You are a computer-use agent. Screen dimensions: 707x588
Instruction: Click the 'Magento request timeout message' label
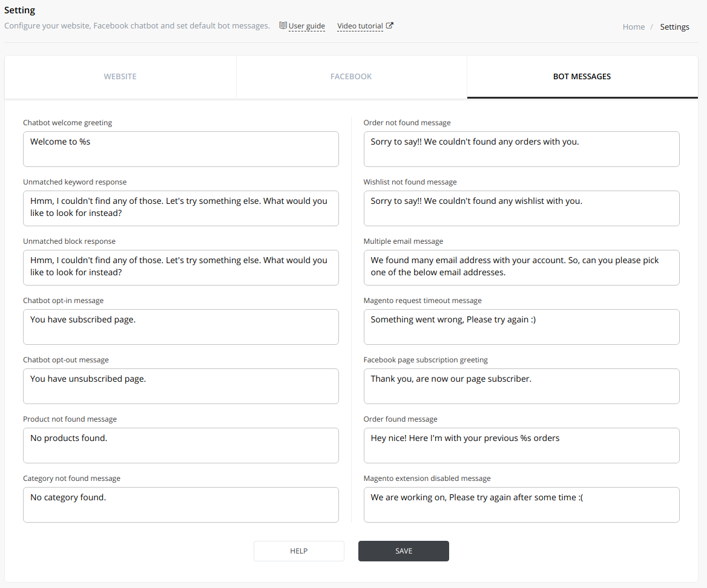point(423,301)
